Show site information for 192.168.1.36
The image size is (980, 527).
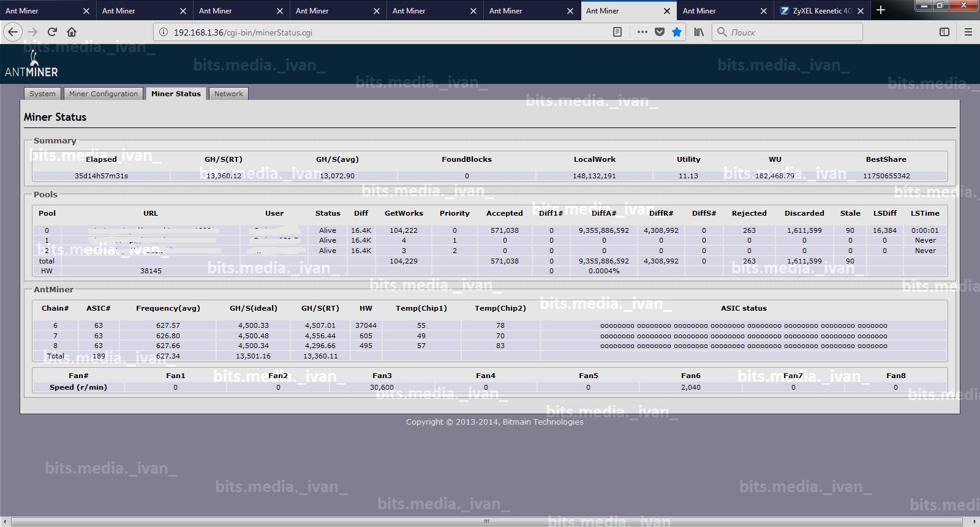click(x=164, y=32)
